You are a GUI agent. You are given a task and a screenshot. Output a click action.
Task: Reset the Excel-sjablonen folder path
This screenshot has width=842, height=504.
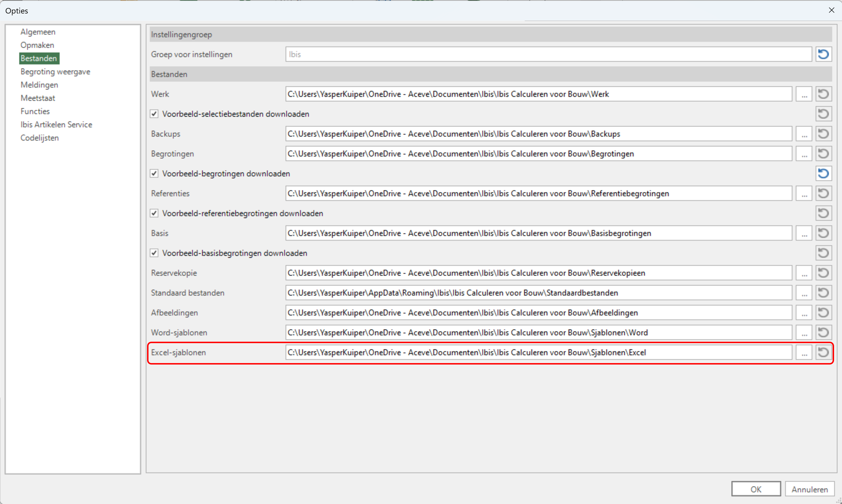click(x=823, y=352)
